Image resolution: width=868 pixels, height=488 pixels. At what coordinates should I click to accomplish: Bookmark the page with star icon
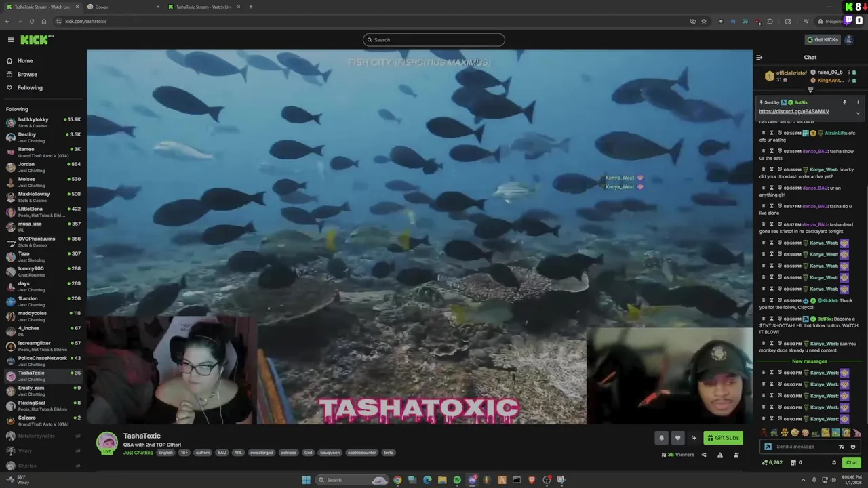tap(704, 21)
